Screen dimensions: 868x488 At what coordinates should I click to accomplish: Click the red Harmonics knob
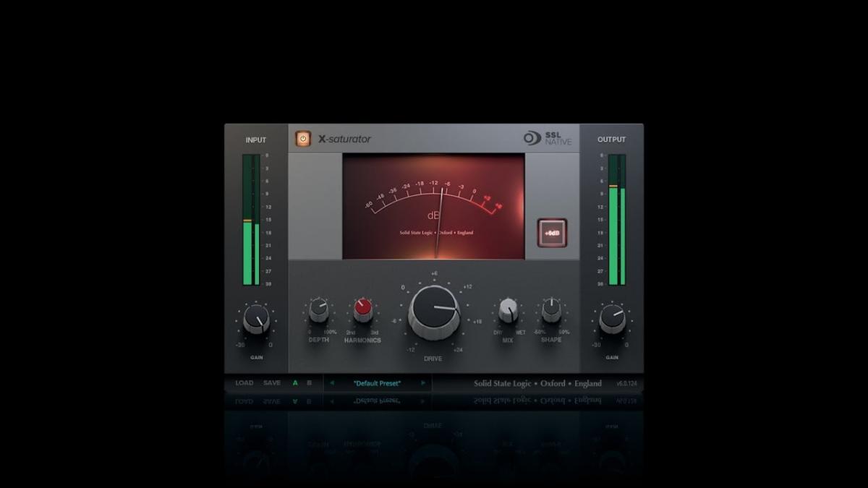tap(363, 311)
